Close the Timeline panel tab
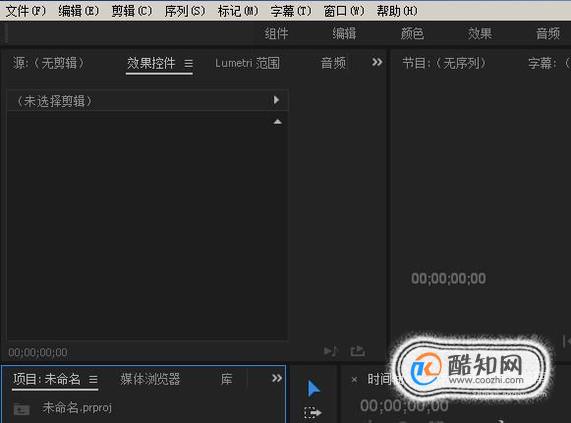571x423 pixels. 354,380
